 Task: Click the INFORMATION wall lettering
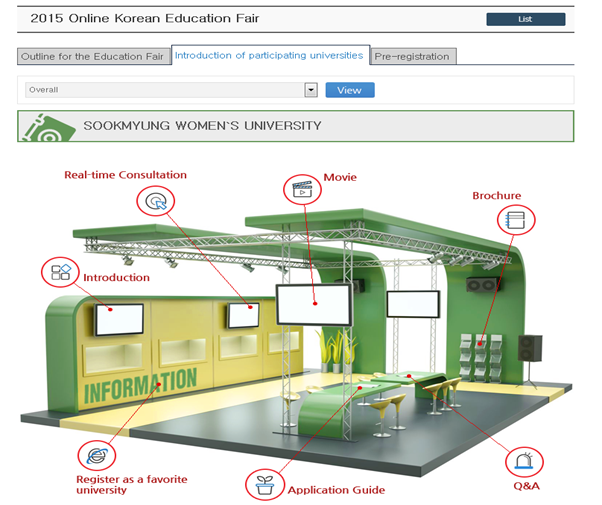141,386
